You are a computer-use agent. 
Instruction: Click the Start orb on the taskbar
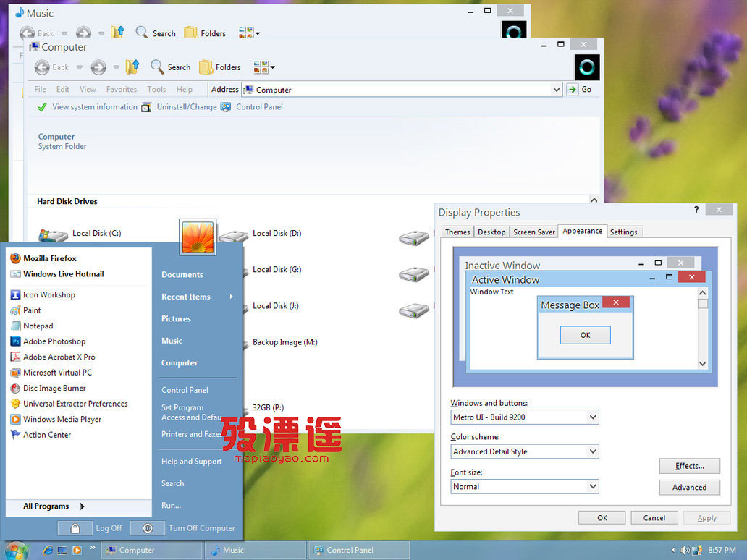pos(17,551)
